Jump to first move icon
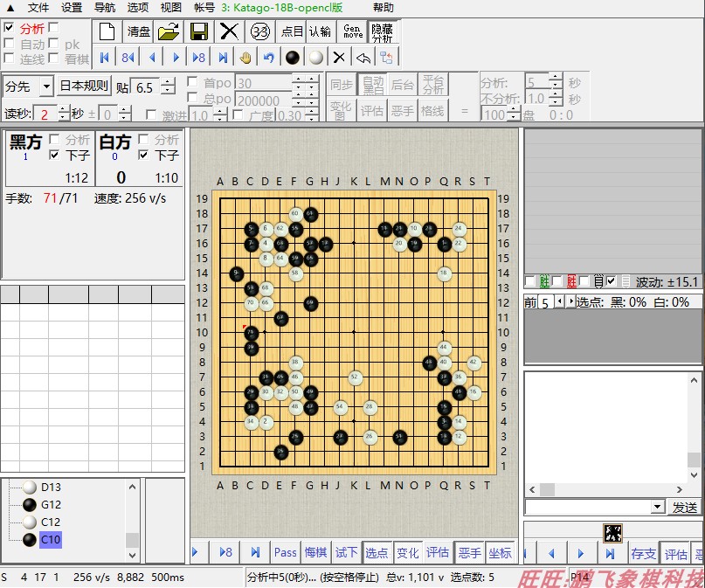 coord(105,58)
